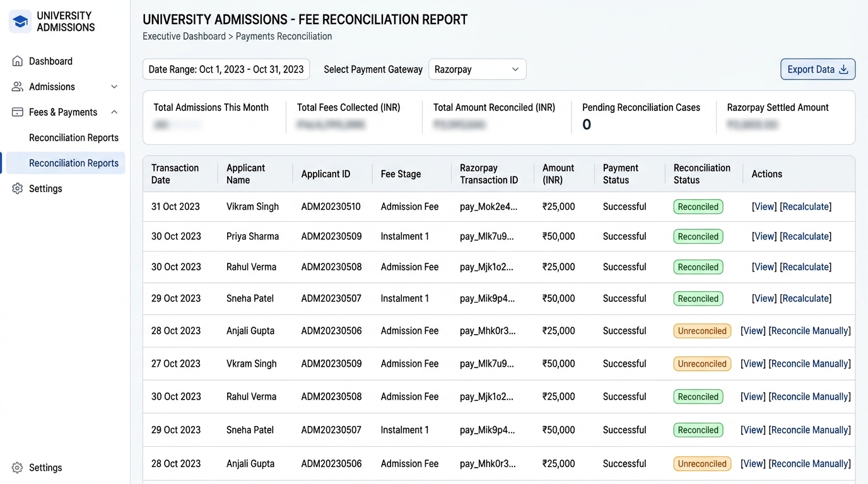Click the Fees & Payments card icon

coord(18,112)
